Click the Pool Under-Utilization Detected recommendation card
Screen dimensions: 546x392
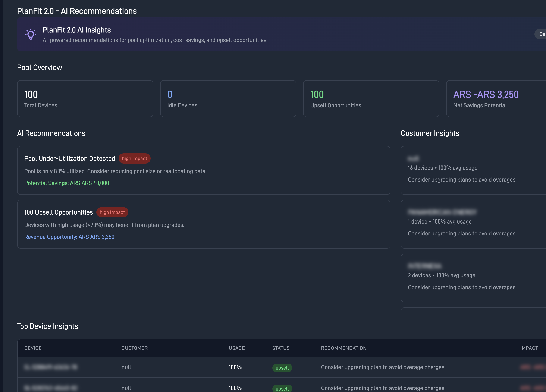203,171
